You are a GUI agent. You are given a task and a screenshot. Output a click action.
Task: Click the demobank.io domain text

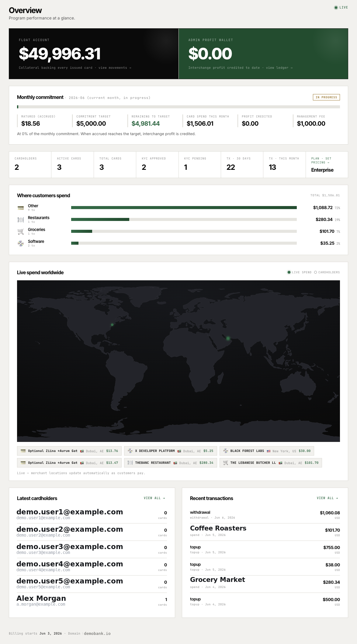[97, 633]
